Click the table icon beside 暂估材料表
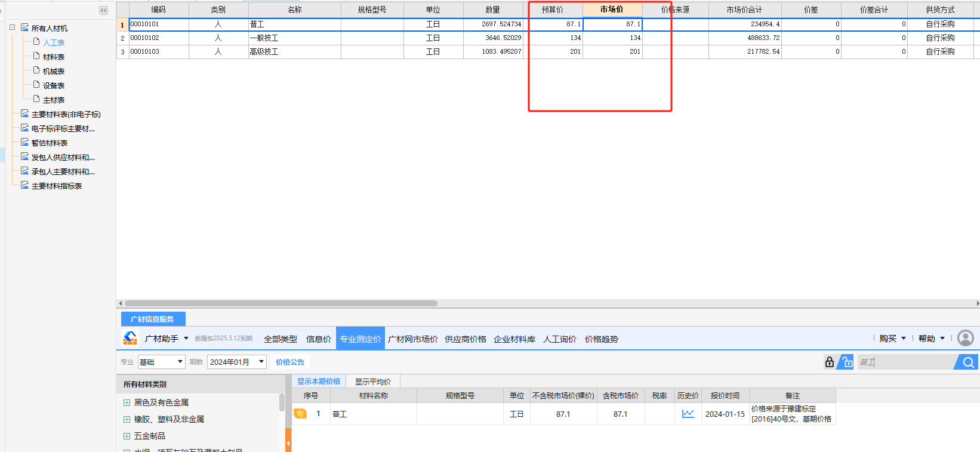980x452 pixels. [x=24, y=142]
